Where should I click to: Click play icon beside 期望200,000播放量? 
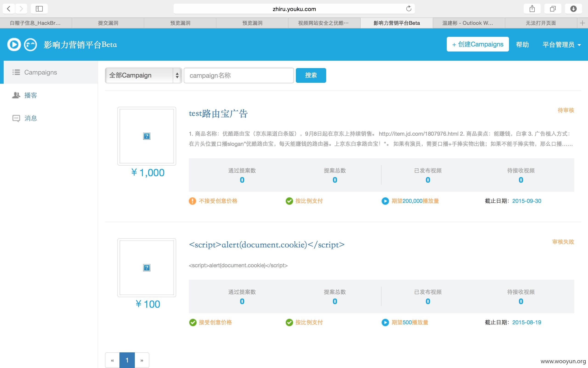[385, 201]
